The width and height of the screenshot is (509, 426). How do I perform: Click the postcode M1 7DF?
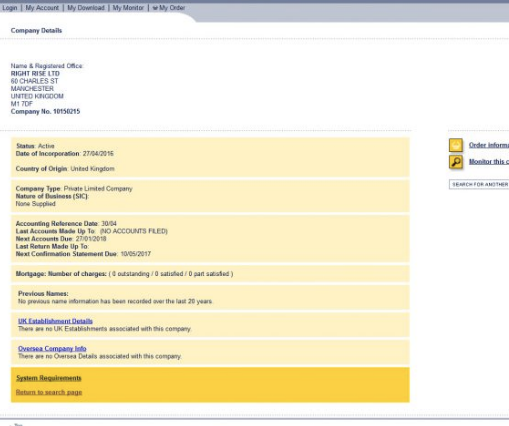[22, 104]
